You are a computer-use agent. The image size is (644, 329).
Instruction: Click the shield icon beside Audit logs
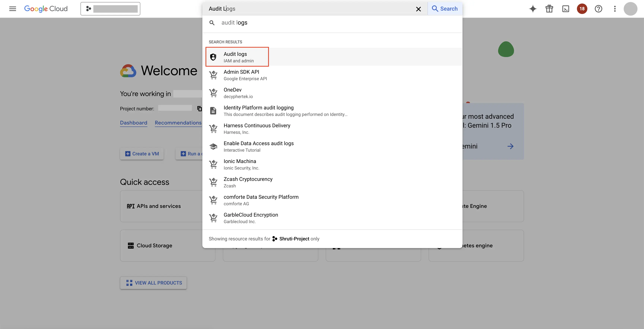[213, 57]
